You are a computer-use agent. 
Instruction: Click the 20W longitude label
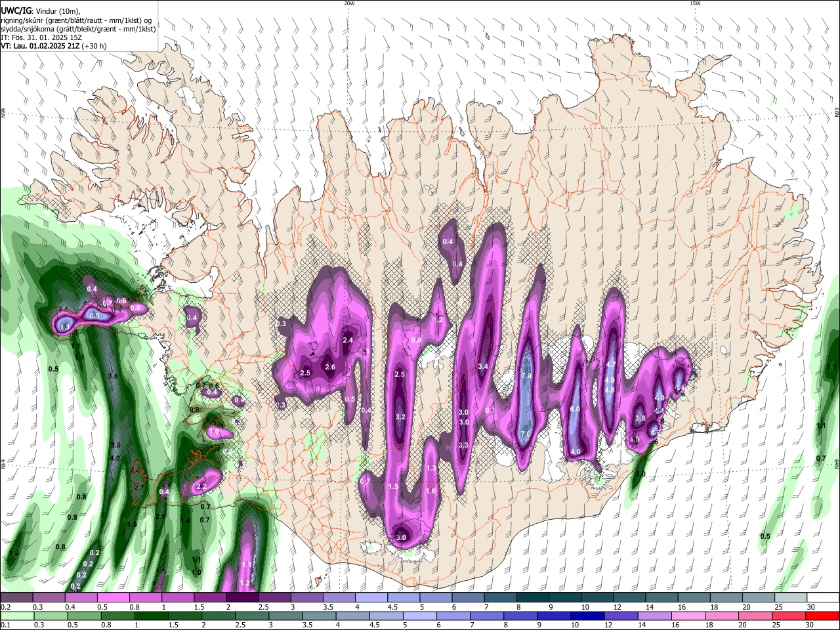coord(349,3)
